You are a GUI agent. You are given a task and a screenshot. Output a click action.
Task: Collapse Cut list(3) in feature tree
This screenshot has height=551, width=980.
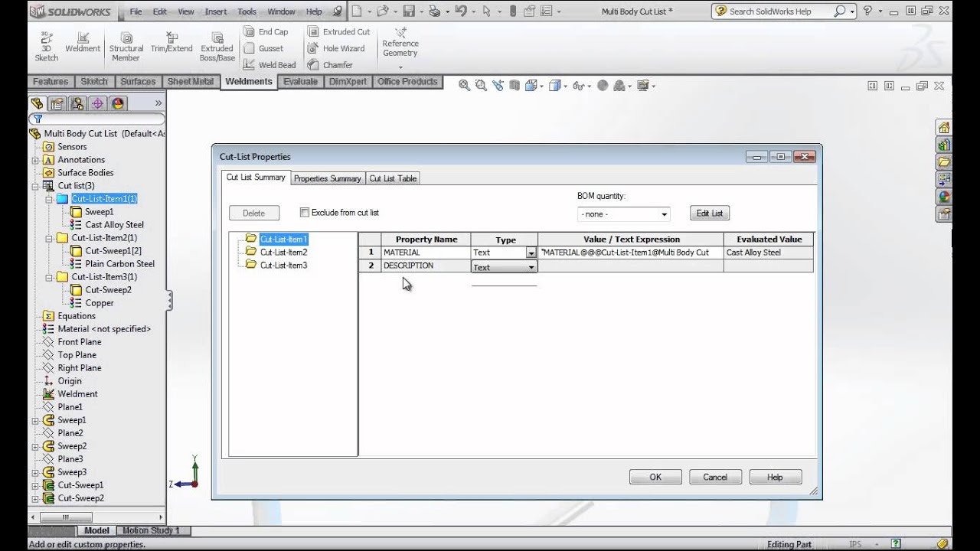(35, 186)
